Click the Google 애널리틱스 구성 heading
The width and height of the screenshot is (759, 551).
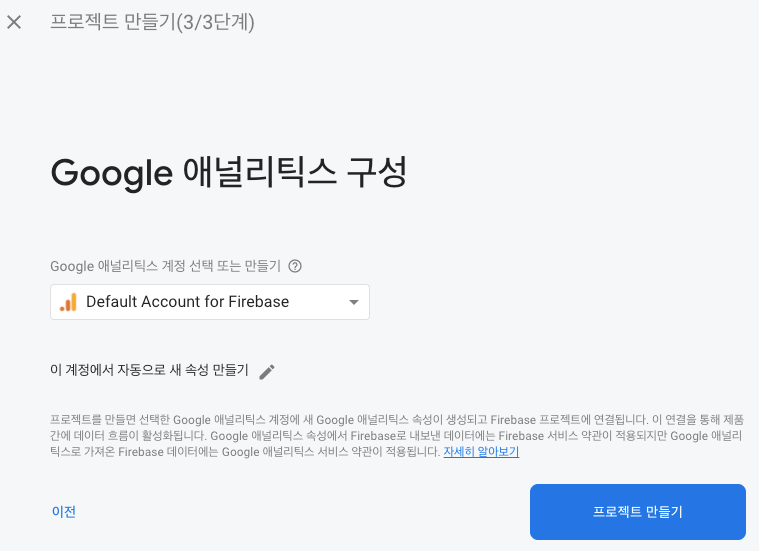point(228,172)
